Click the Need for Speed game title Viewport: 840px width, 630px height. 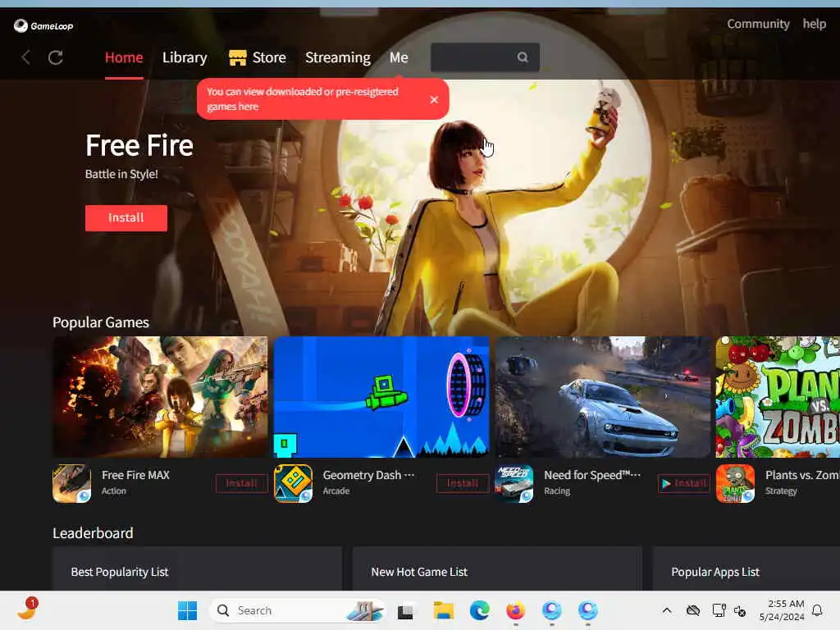(x=592, y=475)
